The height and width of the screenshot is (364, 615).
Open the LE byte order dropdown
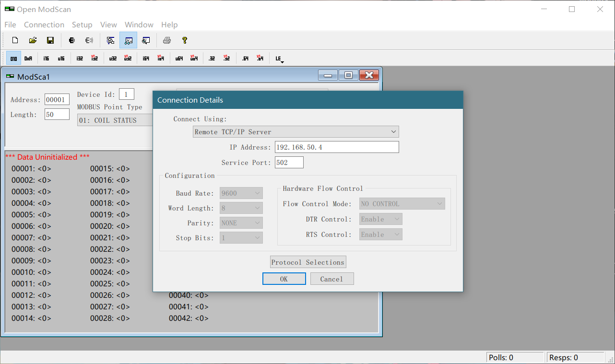tap(279, 59)
